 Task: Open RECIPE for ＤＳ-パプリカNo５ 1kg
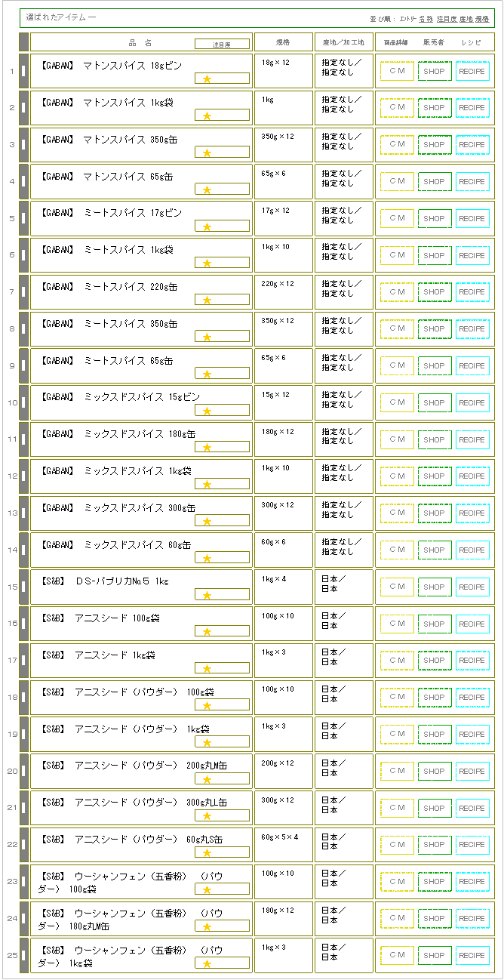coord(472,587)
